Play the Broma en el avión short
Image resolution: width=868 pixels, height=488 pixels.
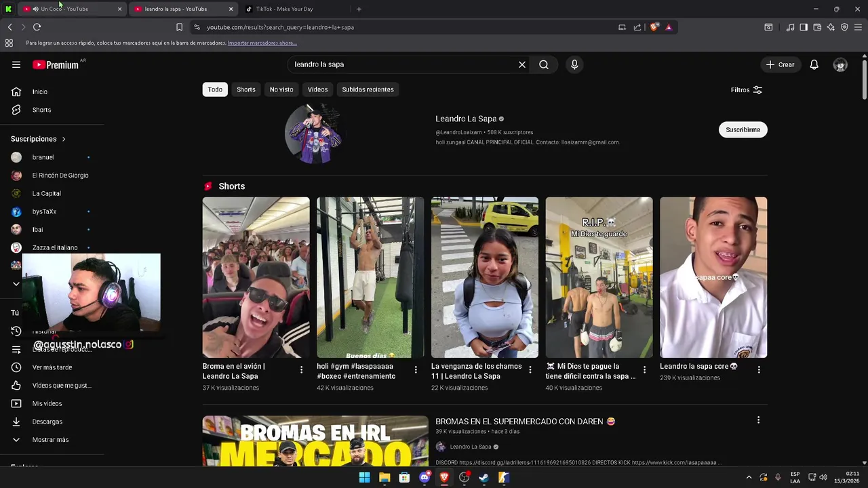pos(256,277)
